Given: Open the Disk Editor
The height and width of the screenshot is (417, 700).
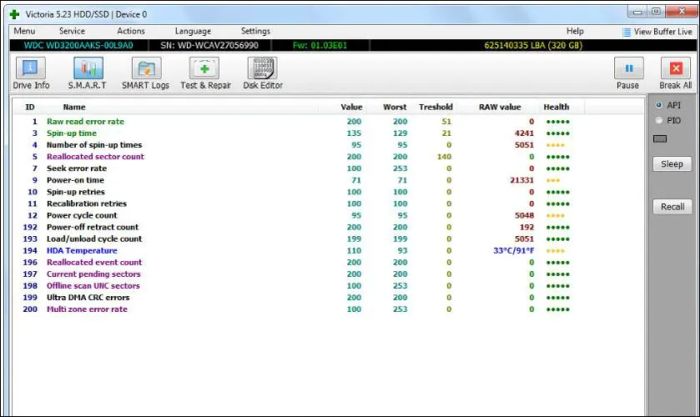Looking at the screenshot, I should (262, 73).
